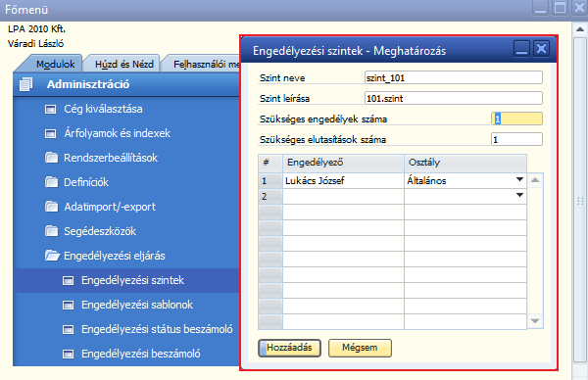Click the Osztály column header
This screenshot has height=380, width=588.
click(465, 163)
